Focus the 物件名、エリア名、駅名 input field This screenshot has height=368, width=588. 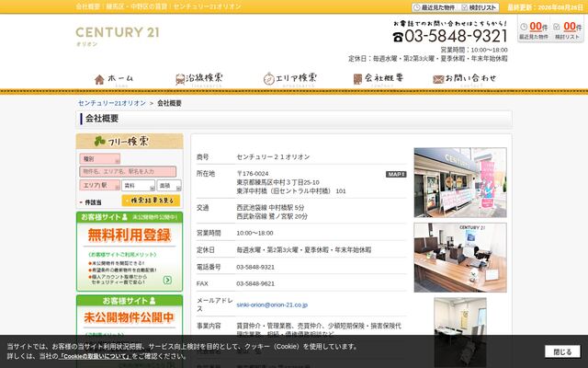(x=128, y=172)
